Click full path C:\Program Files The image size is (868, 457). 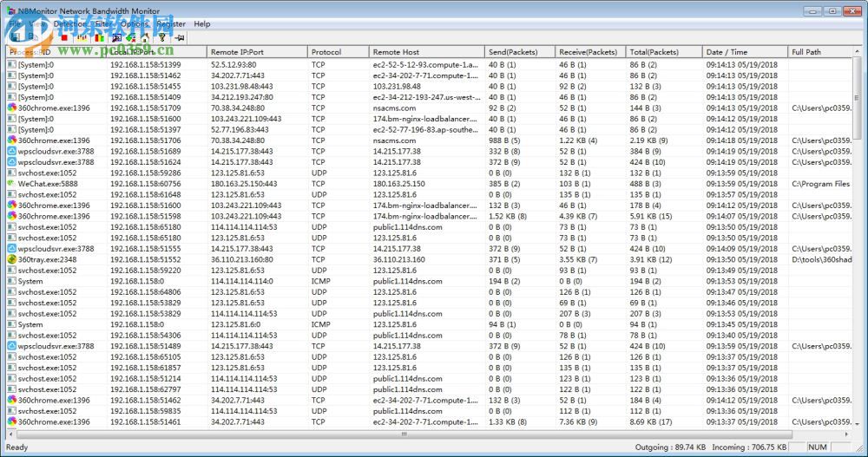821,184
